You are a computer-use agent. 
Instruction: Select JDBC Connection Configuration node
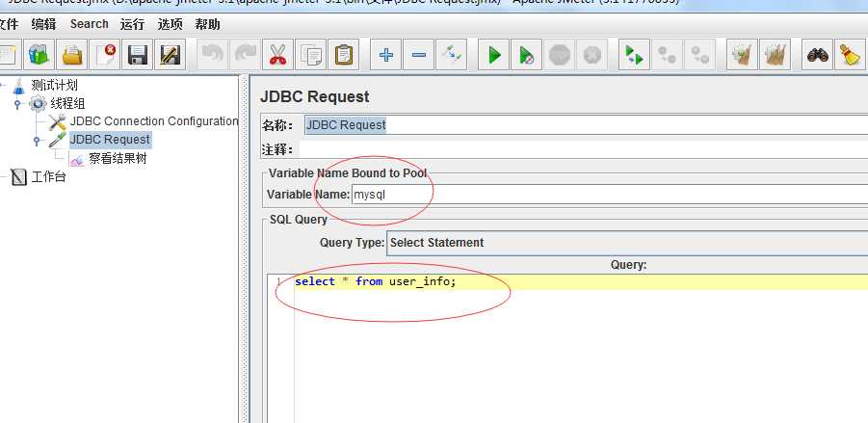tap(154, 121)
